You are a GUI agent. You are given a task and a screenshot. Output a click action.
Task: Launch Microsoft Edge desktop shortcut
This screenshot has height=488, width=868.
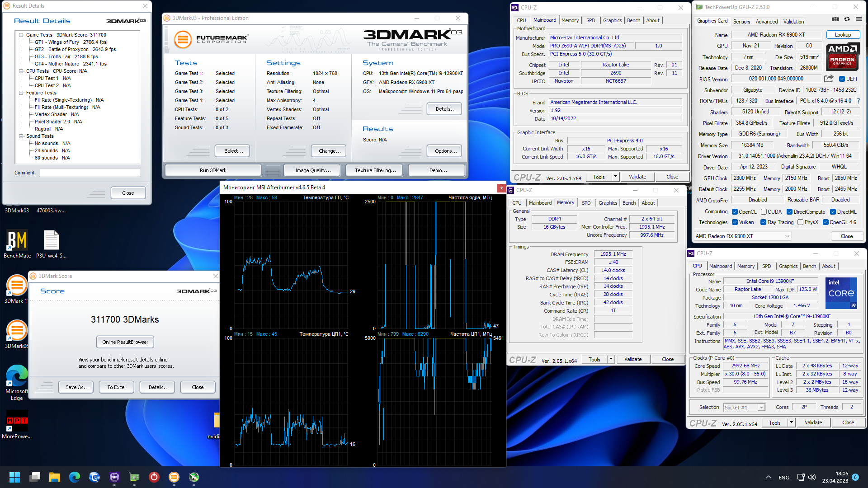[16, 382]
